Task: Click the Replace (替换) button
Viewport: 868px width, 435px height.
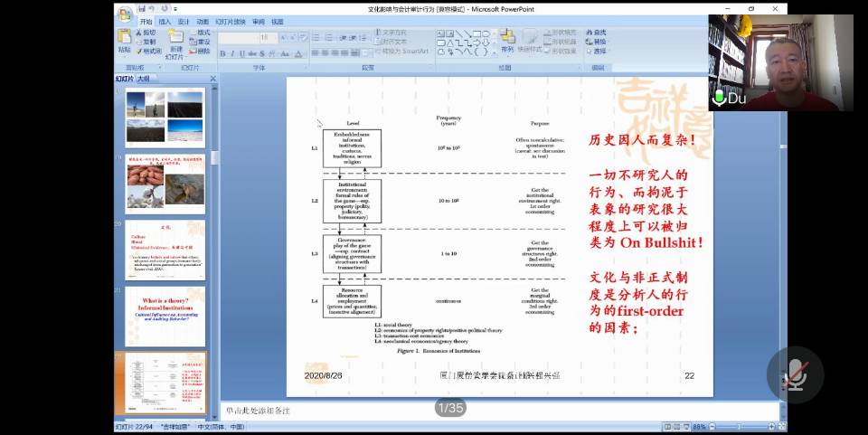Action: tap(596, 42)
